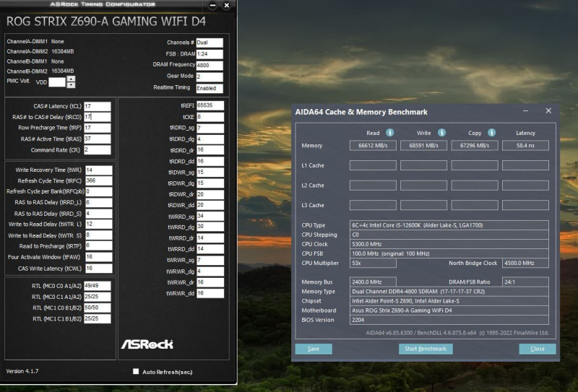Screen dimensions: 578x392
Task: Increase PMIC VDD voltage with up arrow
Action: [x=71, y=79]
